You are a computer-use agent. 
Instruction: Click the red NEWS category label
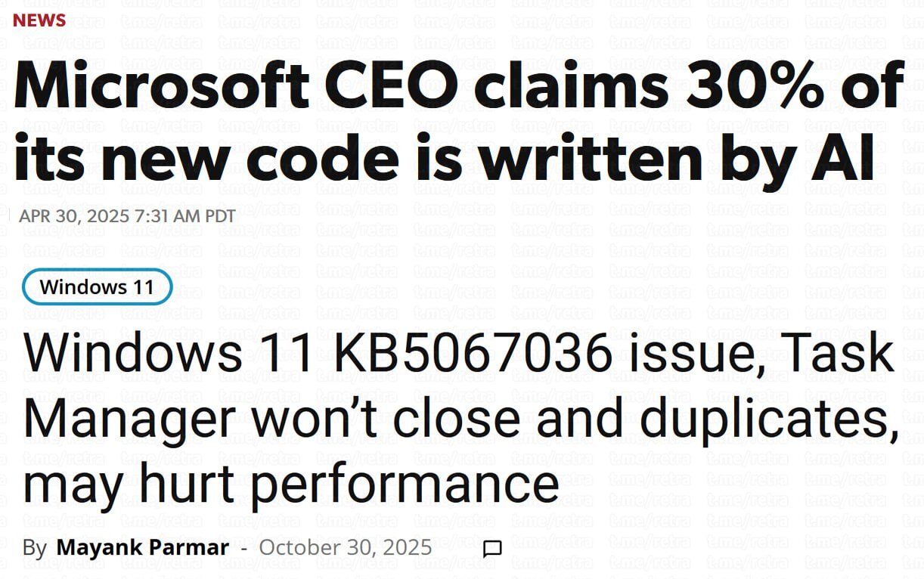pyautogui.click(x=39, y=20)
